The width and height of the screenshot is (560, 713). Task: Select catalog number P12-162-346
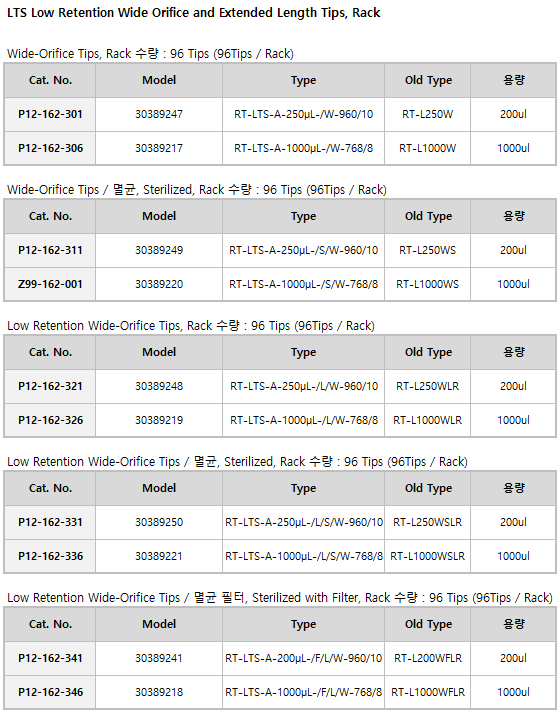[50, 692]
